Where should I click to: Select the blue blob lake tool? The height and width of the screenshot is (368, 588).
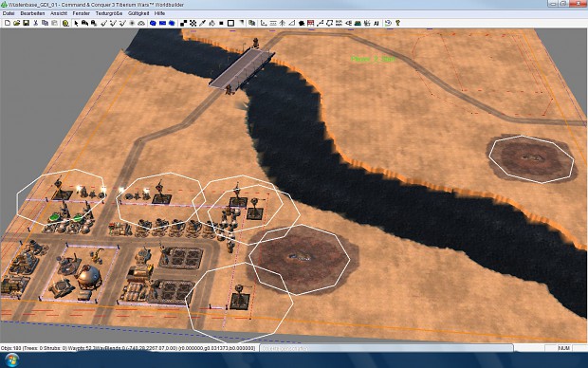tap(153, 24)
